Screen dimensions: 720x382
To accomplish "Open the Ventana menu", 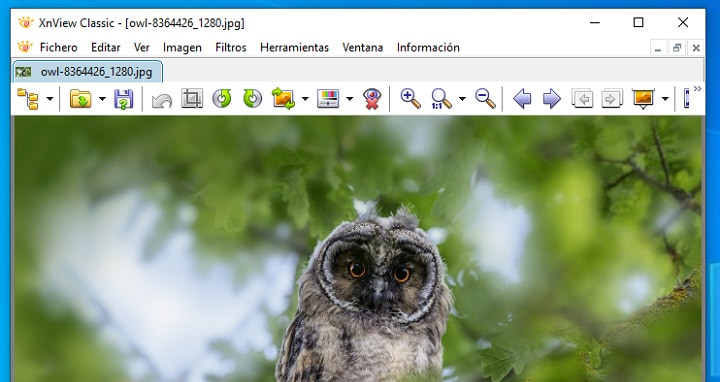I will [x=362, y=47].
